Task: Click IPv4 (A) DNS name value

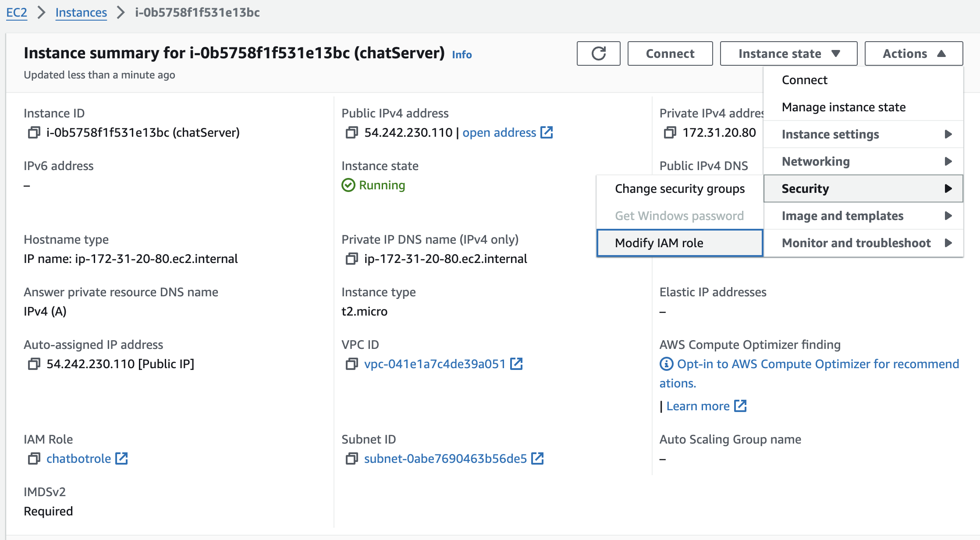Action: coord(45,311)
